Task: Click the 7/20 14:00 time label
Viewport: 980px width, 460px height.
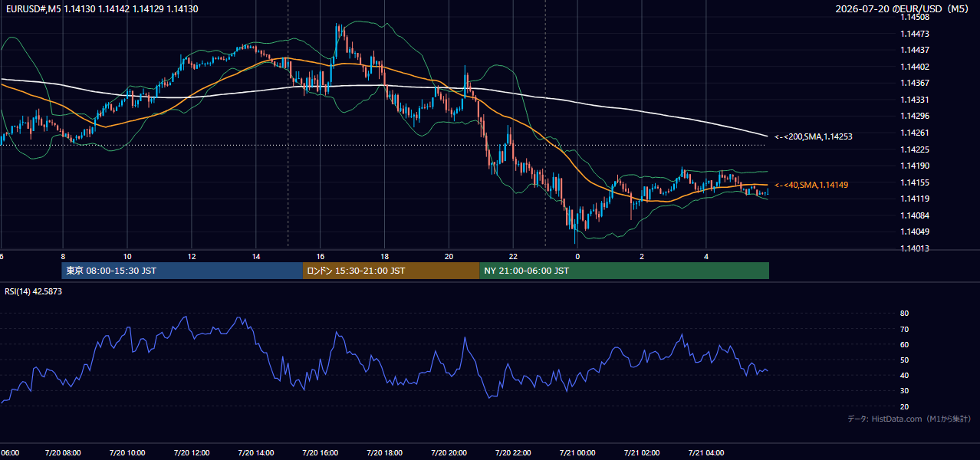Action: point(256,453)
